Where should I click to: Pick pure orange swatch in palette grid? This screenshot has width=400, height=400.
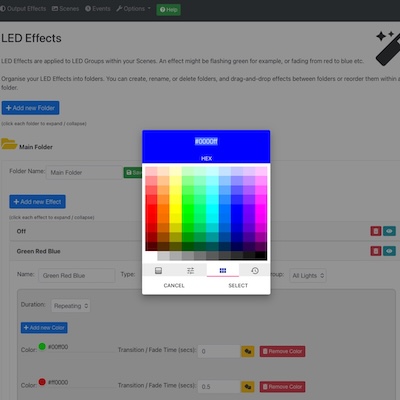point(164,209)
